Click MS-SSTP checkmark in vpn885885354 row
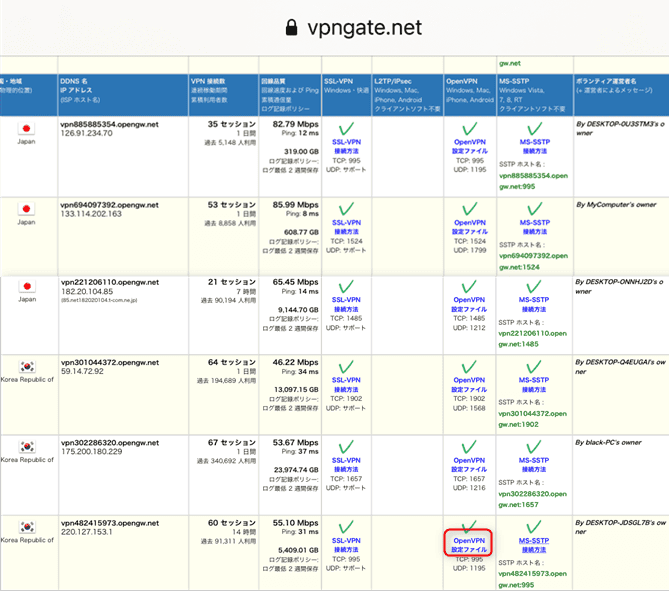This screenshot has height=591, width=669. (534, 128)
